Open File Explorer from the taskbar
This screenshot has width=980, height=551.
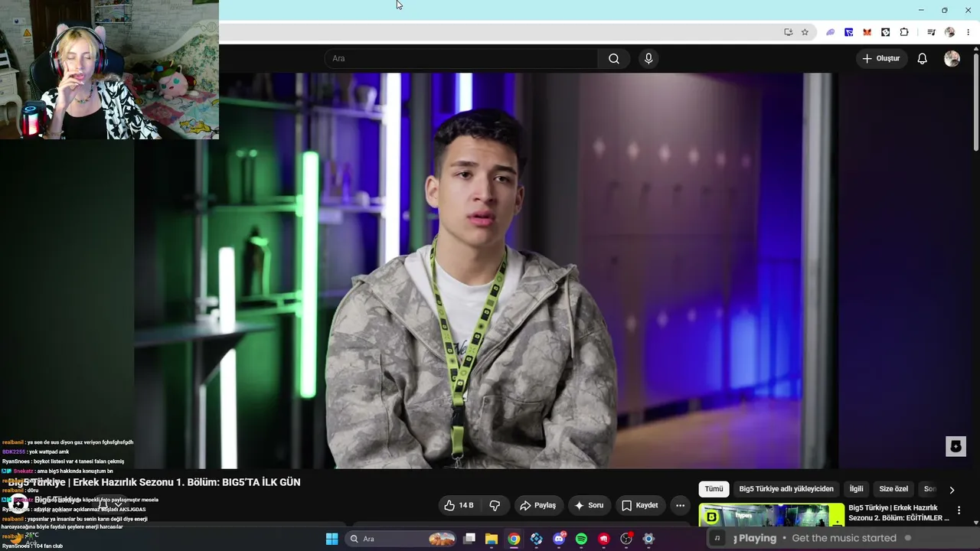(x=492, y=539)
